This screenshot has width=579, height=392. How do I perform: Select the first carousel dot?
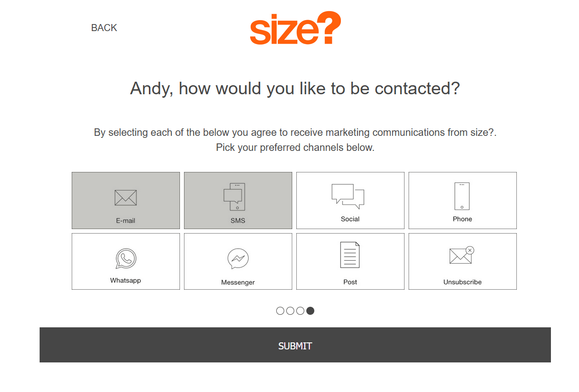click(x=280, y=311)
